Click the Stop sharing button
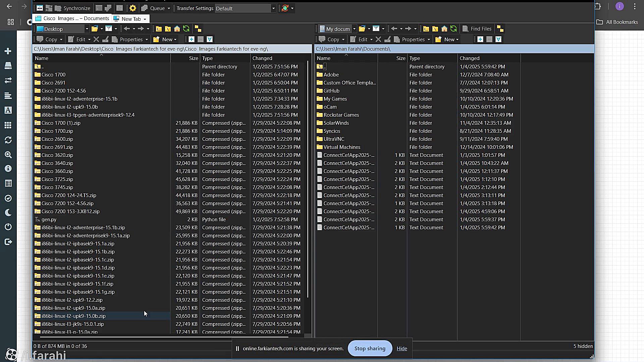 [370, 349]
